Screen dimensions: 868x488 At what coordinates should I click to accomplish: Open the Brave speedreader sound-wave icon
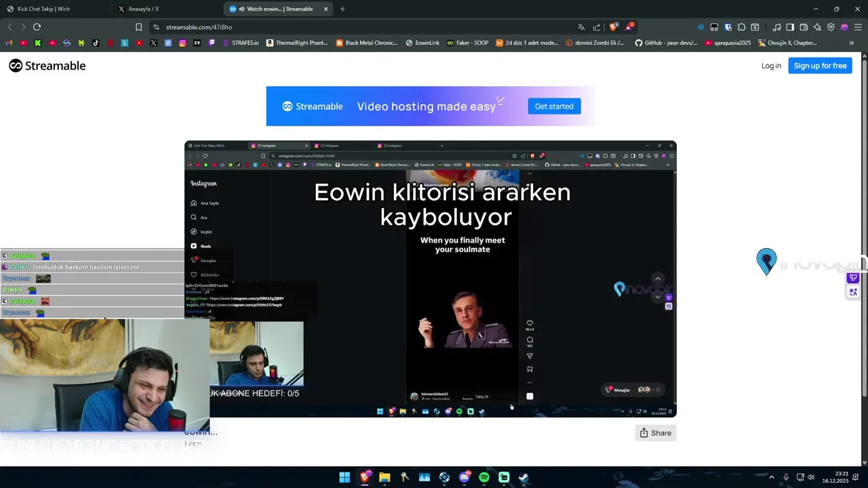point(701,27)
